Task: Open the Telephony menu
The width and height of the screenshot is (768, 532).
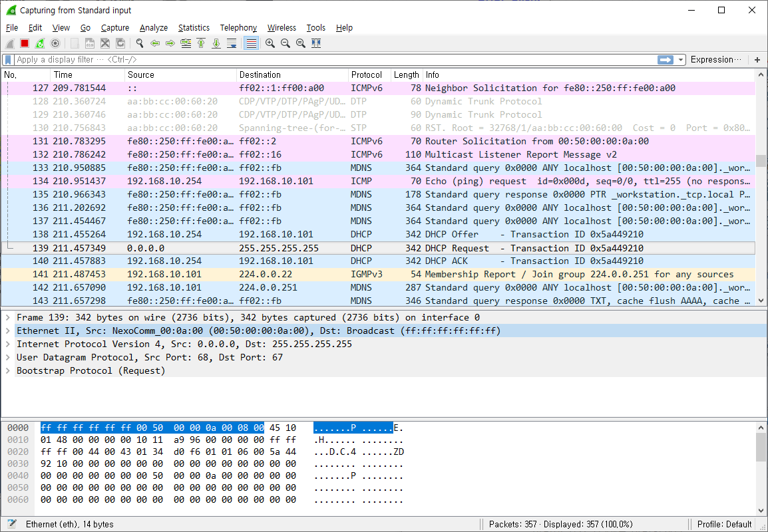Action: click(x=238, y=28)
